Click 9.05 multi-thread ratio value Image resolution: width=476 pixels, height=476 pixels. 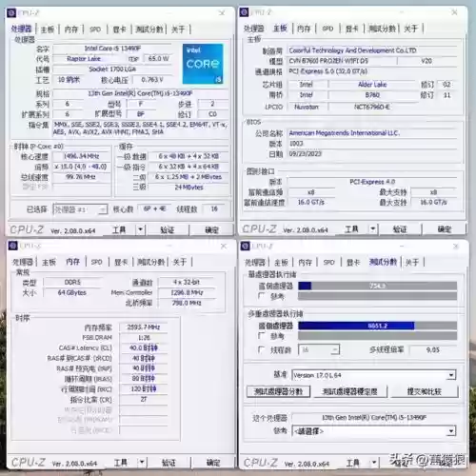point(433,349)
